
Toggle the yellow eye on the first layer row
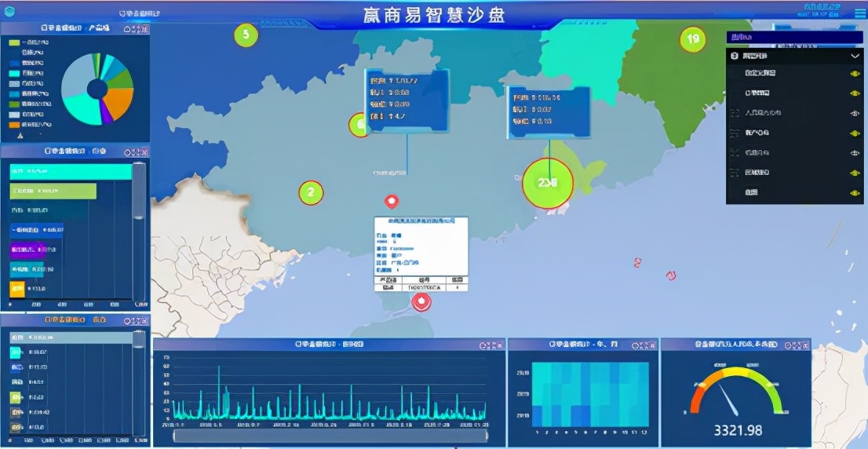[x=854, y=73]
